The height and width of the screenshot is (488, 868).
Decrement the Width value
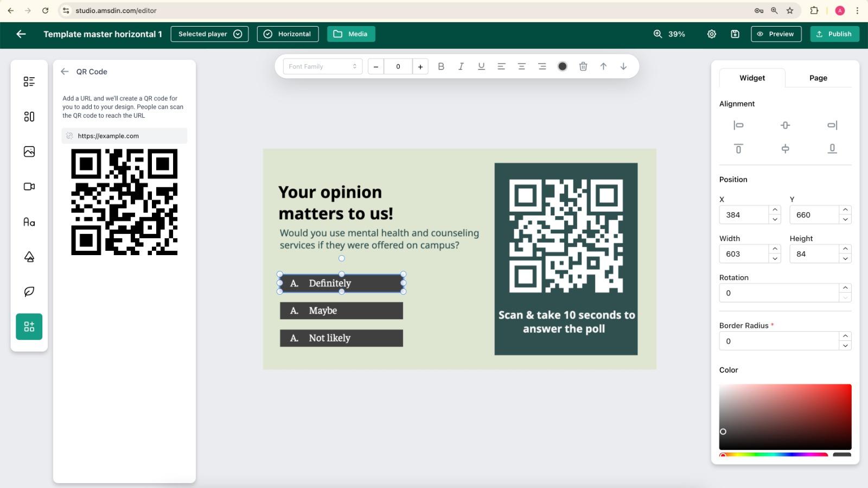pyautogui.click(x=775, y=258)
